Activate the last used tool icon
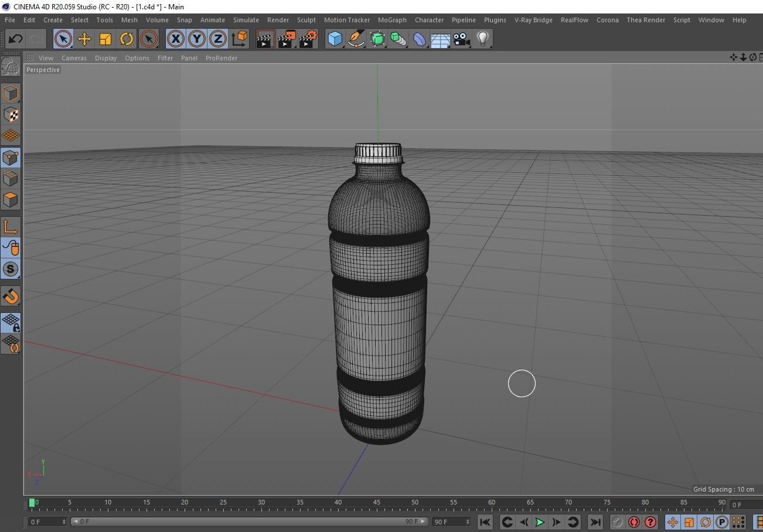This screenshot has width=763, height=532. point(149,39)
